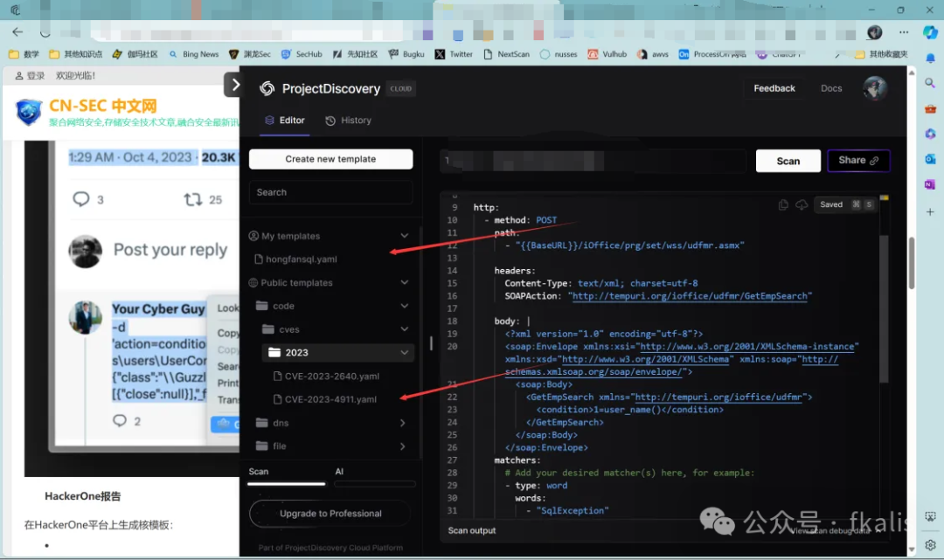Select the Scan bottom tab
944x560 pixels.
(x=258, y=472)
